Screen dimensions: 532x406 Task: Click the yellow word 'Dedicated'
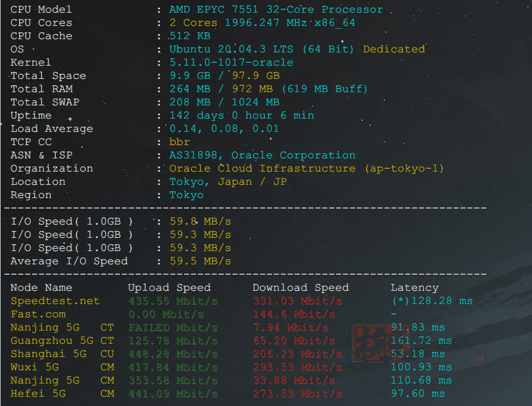click(394, 49)
